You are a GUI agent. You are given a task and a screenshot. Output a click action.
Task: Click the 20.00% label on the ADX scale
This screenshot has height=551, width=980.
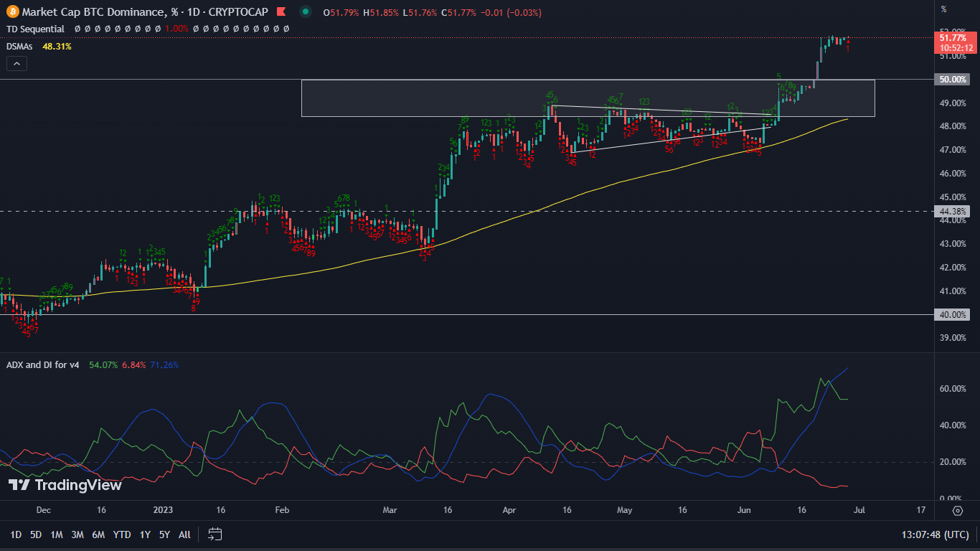click(953, 462)
